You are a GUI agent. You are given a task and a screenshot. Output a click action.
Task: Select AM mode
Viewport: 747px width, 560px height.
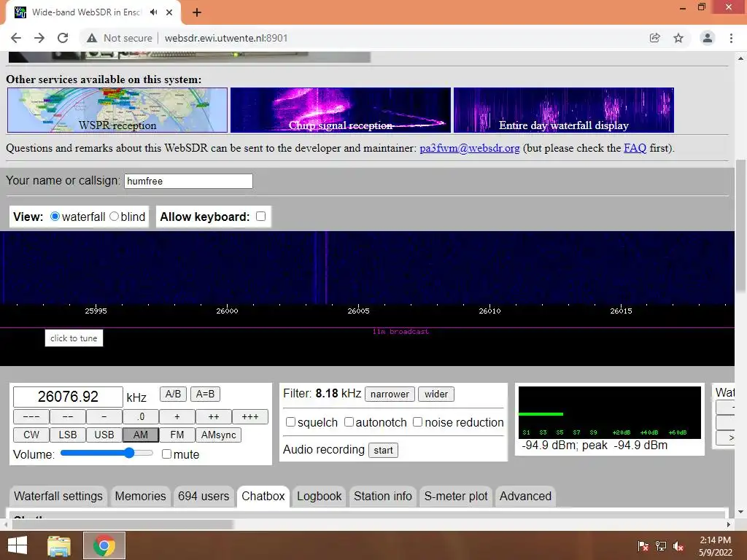(x=141, y=435)
